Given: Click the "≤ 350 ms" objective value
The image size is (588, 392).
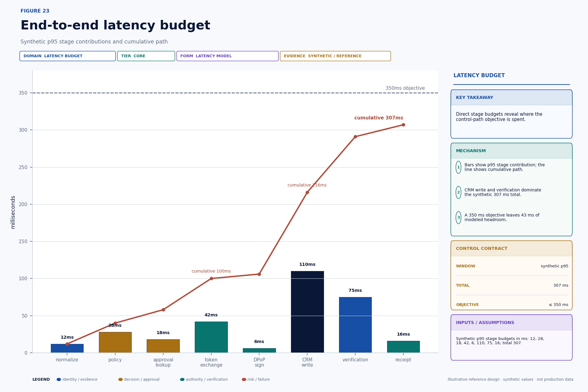Looking at the screenshot, I should coord(558,305).
